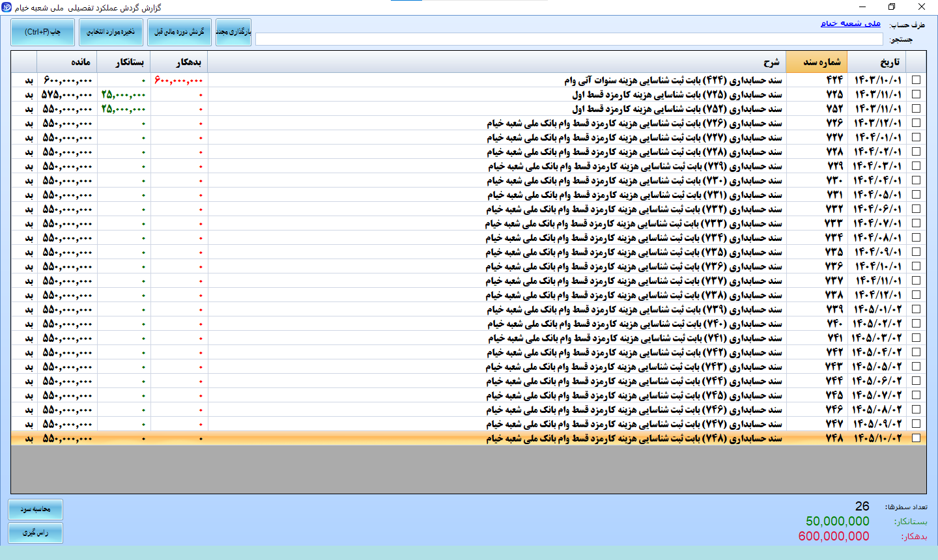Sort by تاریخ (date) column header
Viewport: 938px width, 560px height.
click(x=877, y=62)
